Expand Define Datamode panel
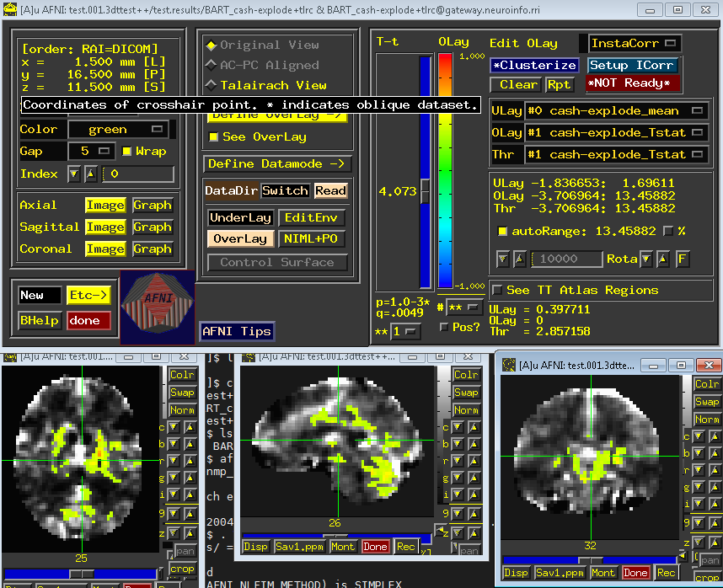 (276, 164)
